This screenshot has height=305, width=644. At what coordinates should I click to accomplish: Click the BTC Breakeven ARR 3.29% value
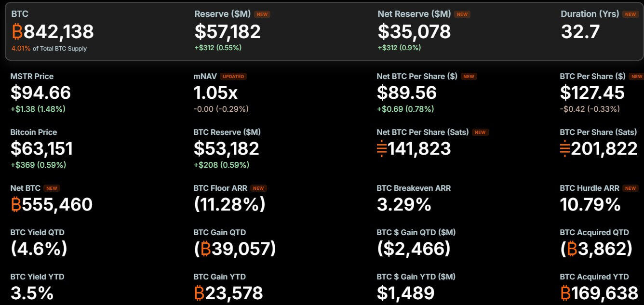pyautogui.click(x=404, y=204)
